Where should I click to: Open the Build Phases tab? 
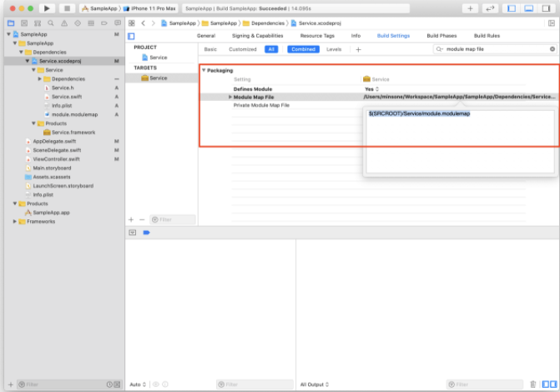[x=441, y=36]
